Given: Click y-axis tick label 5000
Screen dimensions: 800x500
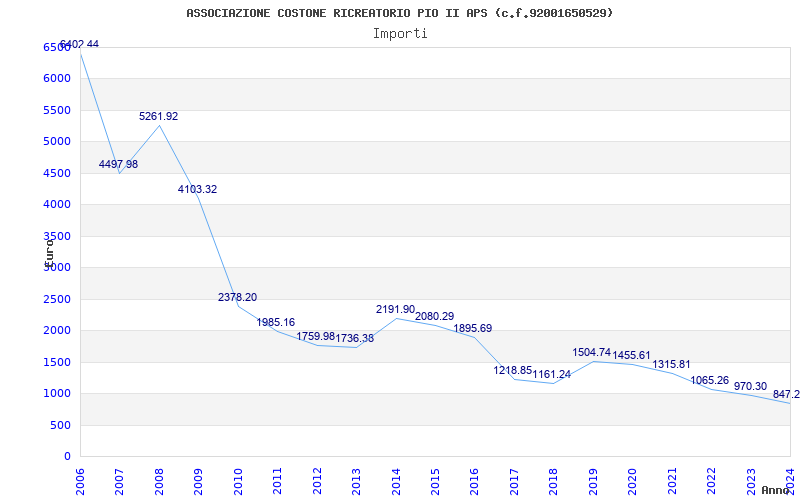Looking at the screenshot, I should coord(57,141).
